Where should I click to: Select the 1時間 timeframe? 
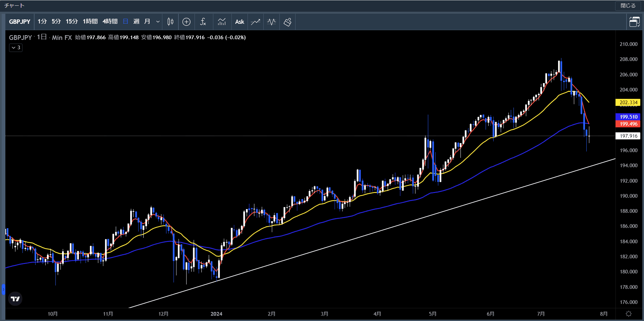(90, 22)
